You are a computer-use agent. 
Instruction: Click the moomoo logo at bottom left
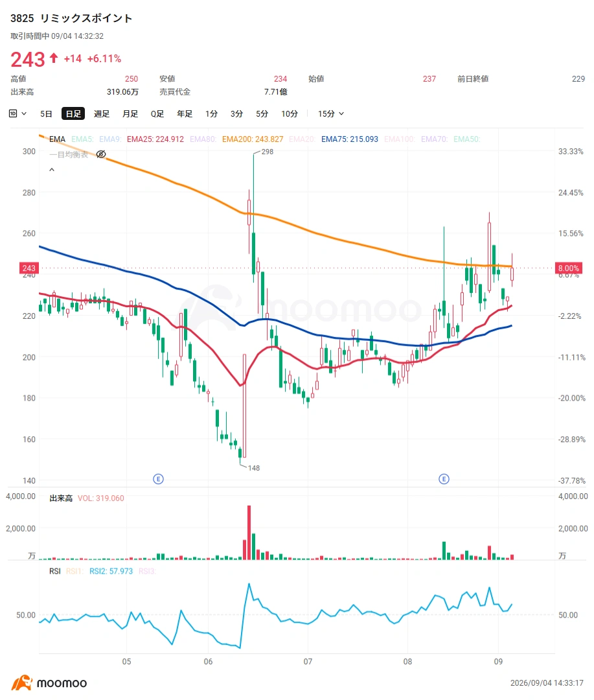pyautogui.click(x=49, y=683)
